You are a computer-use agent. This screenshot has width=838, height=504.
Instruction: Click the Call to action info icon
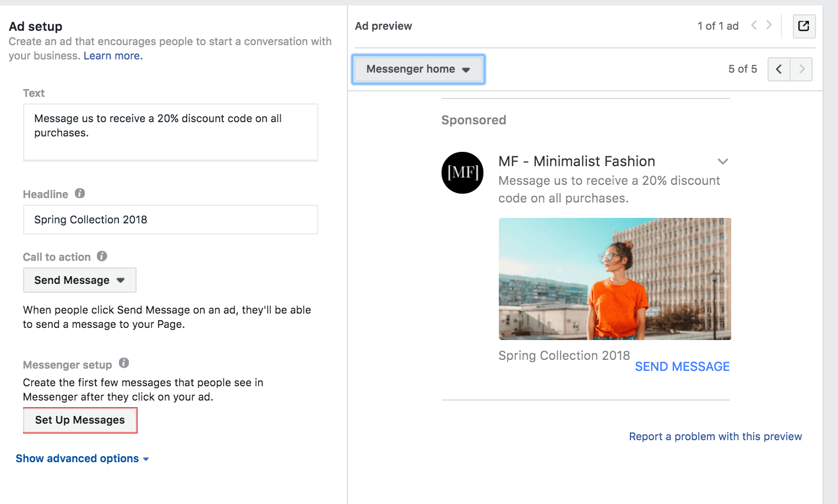102,256
